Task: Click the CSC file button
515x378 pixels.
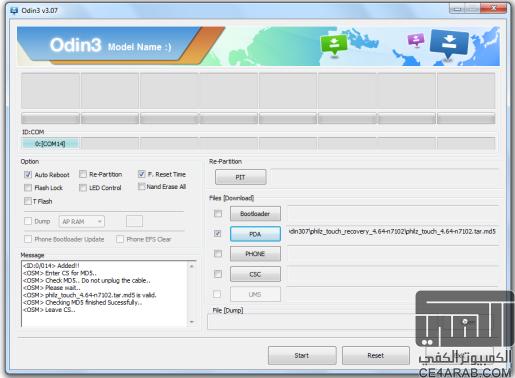Action: (255, 274)
